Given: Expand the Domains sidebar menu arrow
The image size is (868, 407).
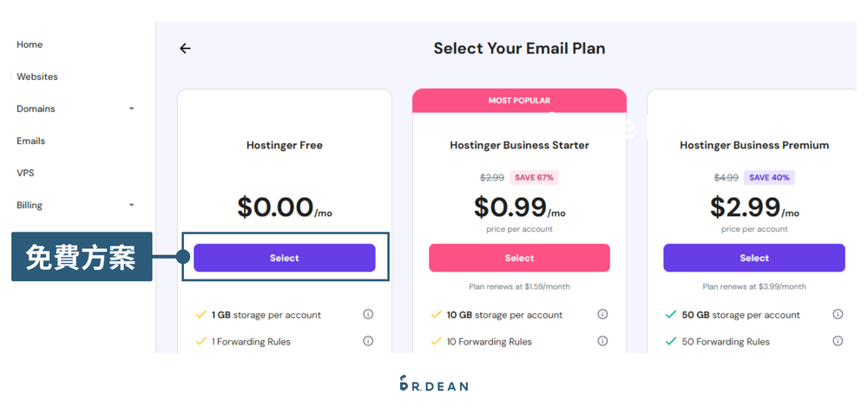Looking at the screenshot, I should (132, 109).
